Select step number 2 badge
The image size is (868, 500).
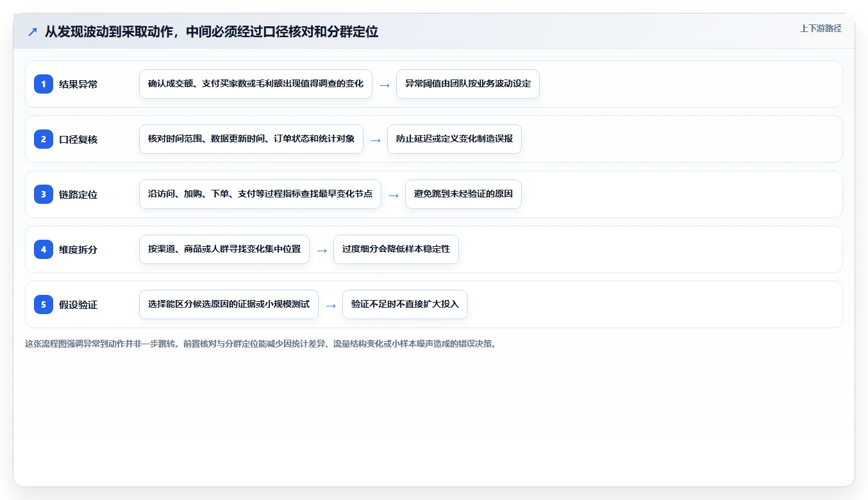[44, 139]
